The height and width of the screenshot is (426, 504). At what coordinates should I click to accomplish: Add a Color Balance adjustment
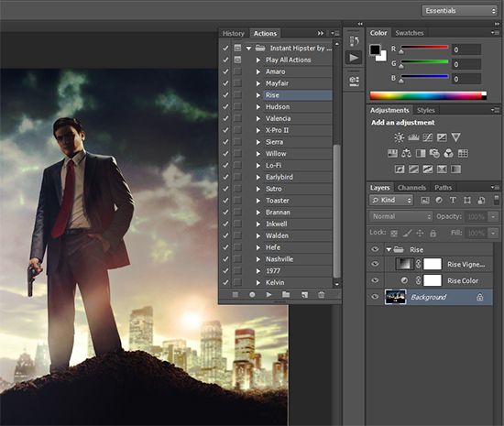406,153
